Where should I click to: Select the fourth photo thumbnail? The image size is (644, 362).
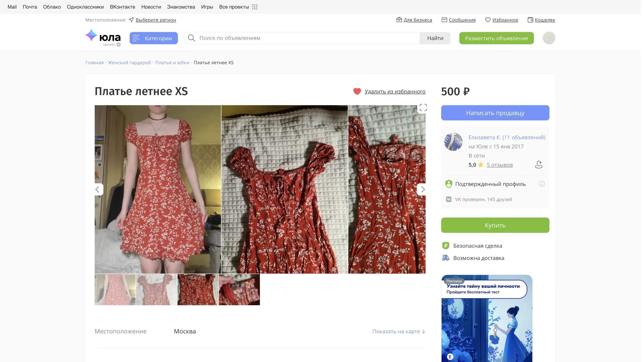point(239,290)
